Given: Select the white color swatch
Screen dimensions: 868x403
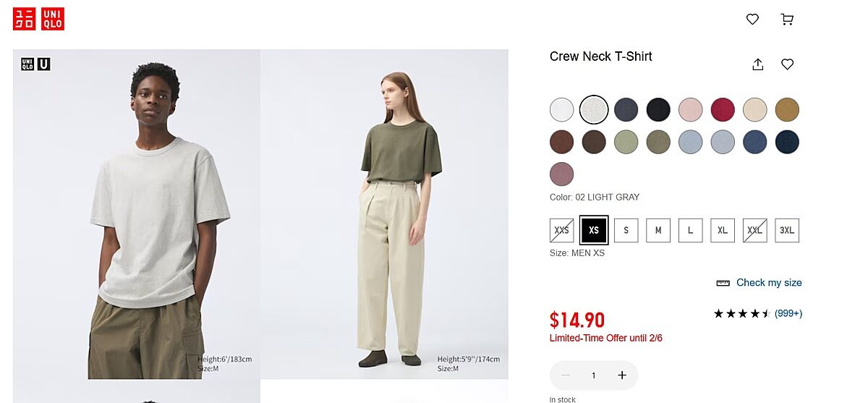Looking at the screenshot, I should pos(562,110).
